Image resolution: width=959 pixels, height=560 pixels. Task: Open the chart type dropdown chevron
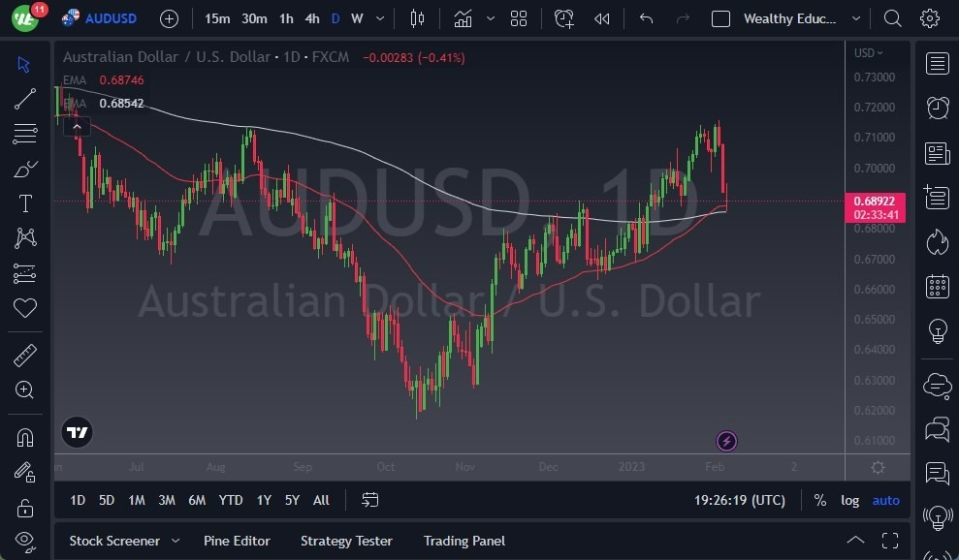click(x=491, y=18)
